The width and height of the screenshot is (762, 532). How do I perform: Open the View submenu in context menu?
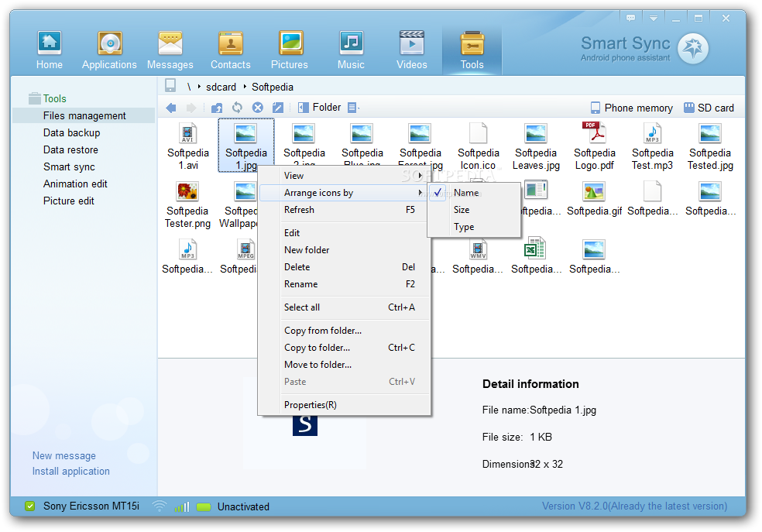coord(345,175)
